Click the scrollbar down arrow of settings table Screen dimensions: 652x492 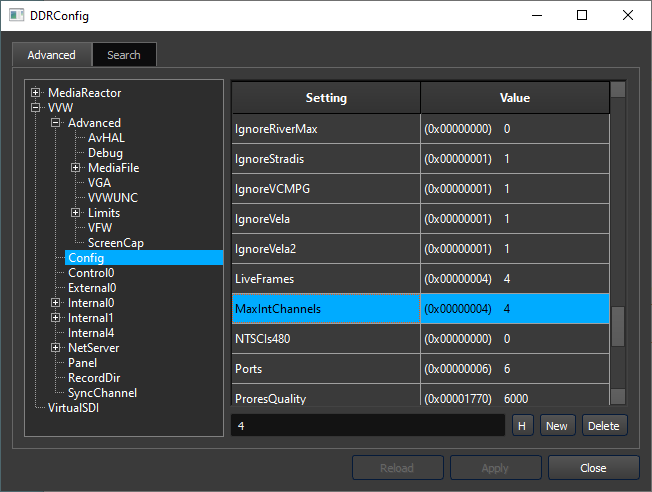pos(618,396)
